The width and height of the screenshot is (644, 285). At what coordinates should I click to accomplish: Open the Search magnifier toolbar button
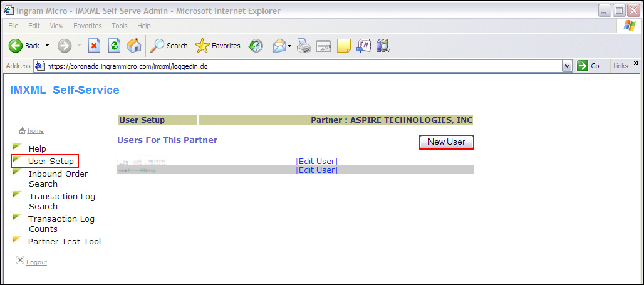tap(169, 46)
